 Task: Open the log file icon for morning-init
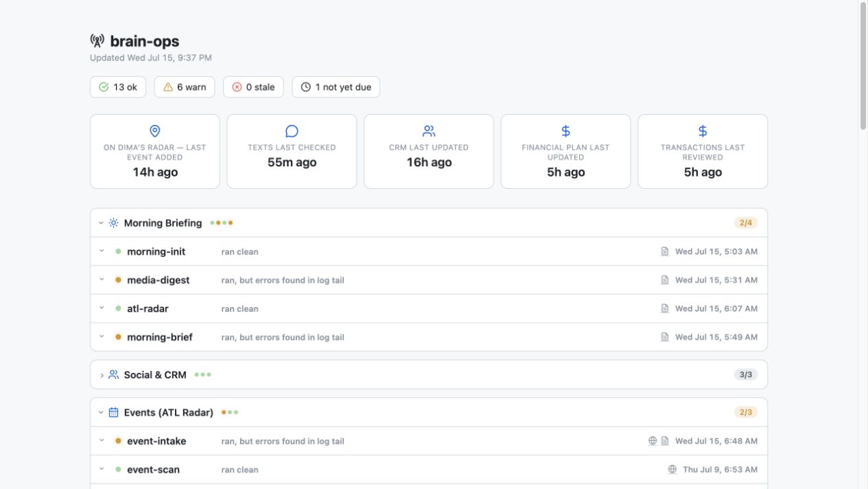tap(665, 252)
